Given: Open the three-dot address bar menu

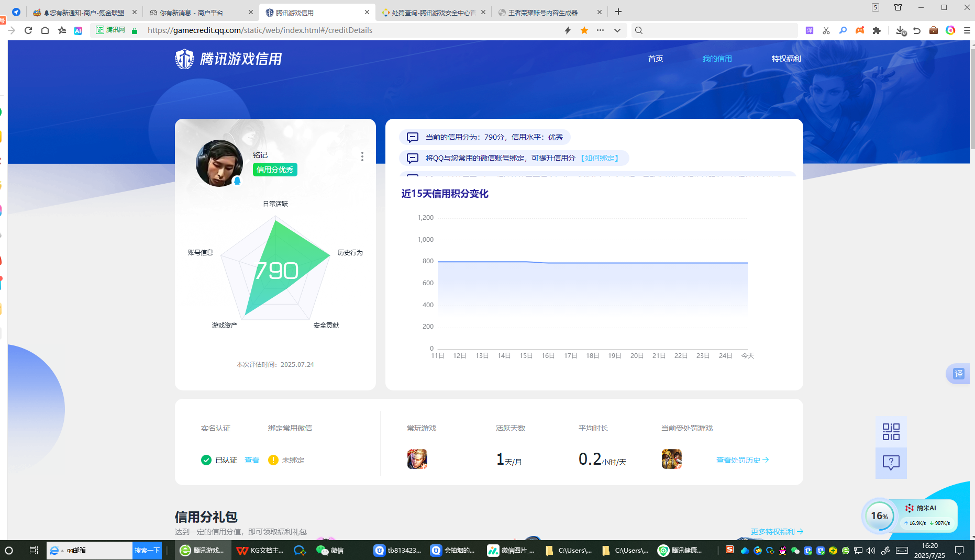Looking at the screenshot, I should [x=601, y=30].
